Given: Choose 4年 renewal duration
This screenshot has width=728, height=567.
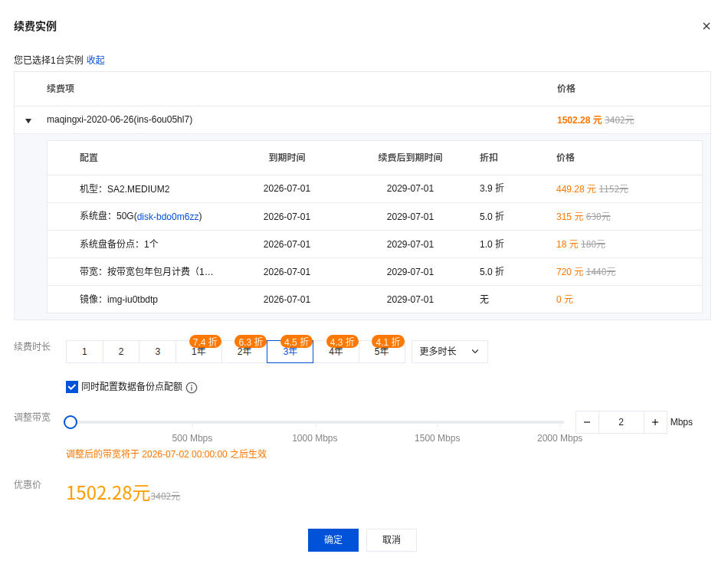Looking at the screenshot, I should (336, 352).
